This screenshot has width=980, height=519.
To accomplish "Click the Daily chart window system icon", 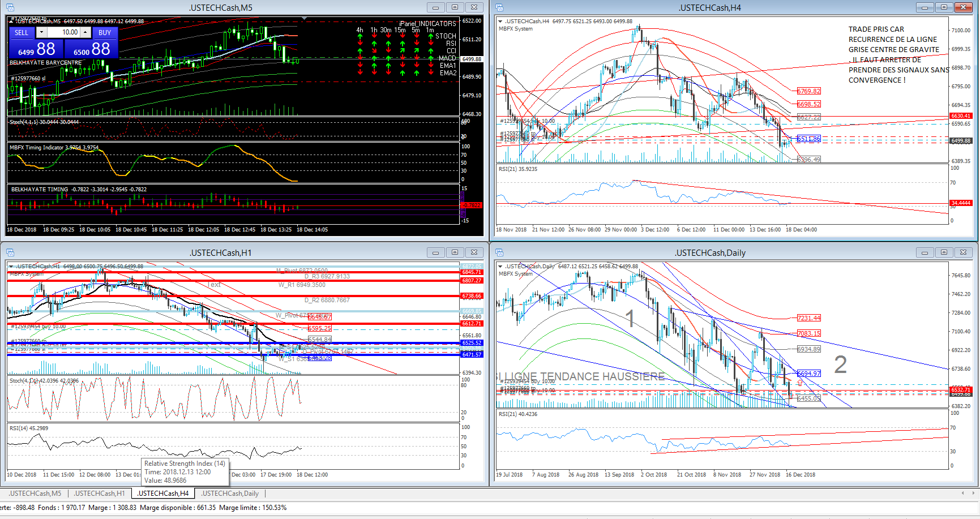I will click(499, 252).
